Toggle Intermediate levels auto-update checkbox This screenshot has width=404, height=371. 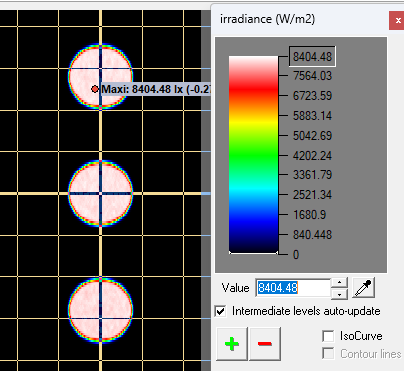click(221, 311)
